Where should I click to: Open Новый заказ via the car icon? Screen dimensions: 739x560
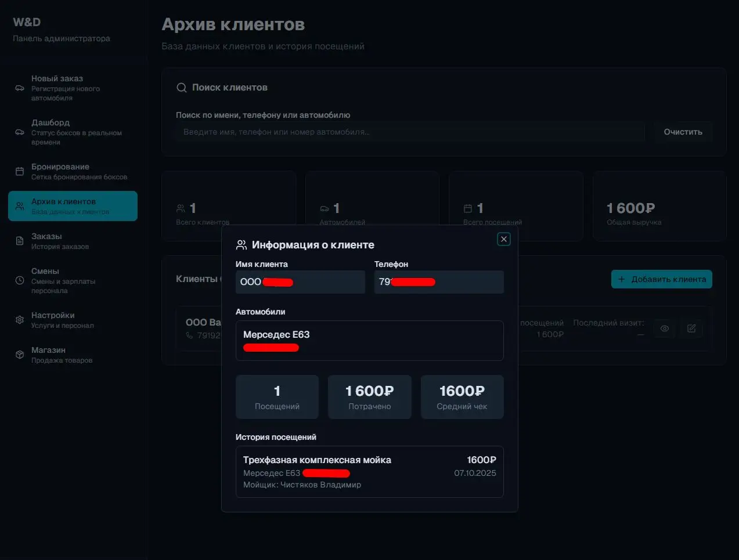19,88
